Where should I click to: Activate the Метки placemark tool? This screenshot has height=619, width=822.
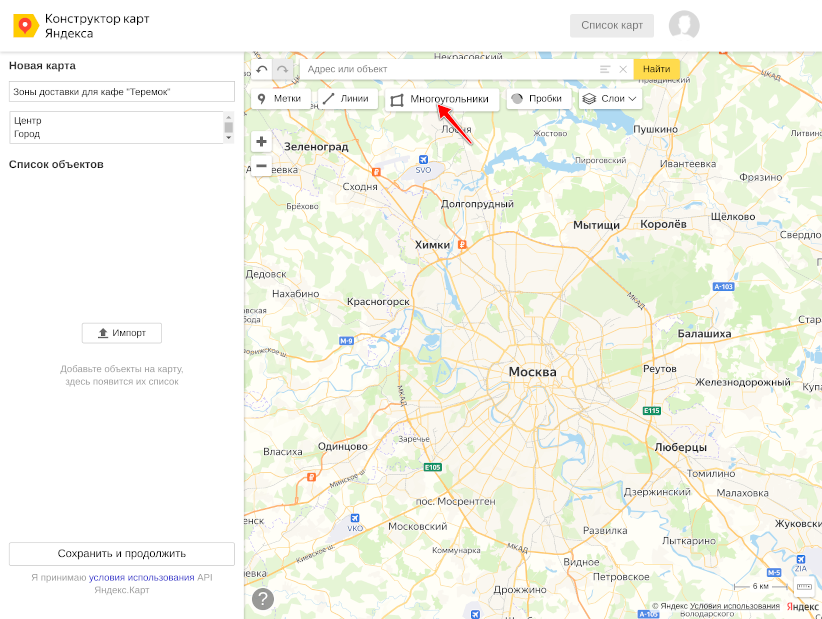pyautogui.click(x=281, y=99)
